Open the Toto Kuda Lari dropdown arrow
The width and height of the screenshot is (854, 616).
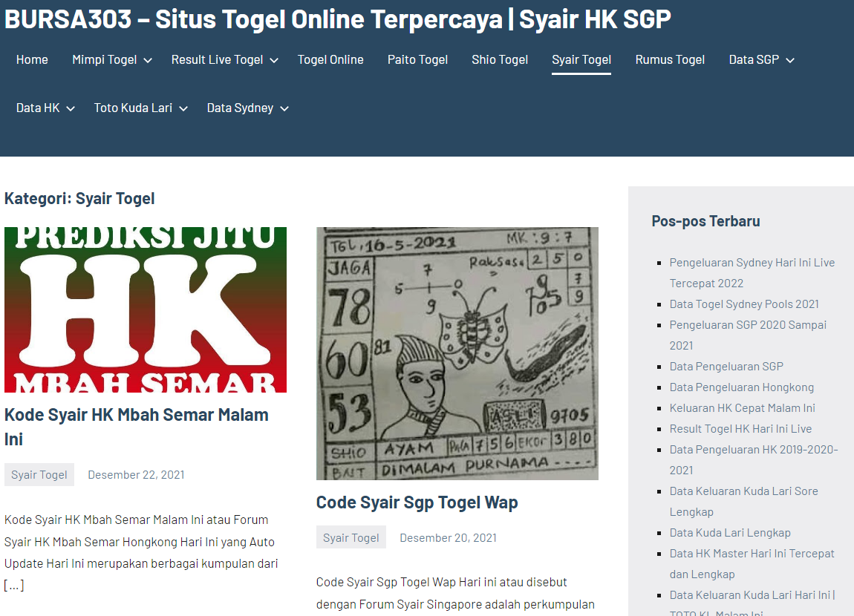click(183, 108)
